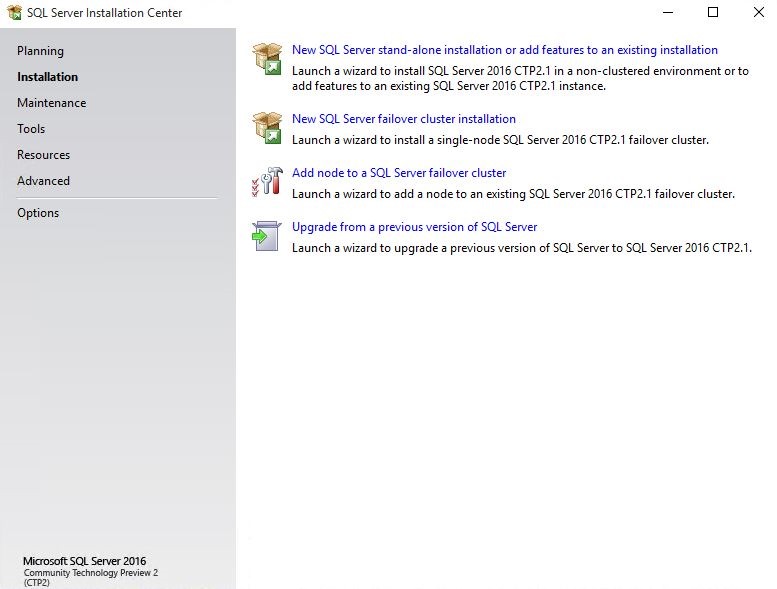
Task: Open the Planning section
Action: tap(40, 51)
